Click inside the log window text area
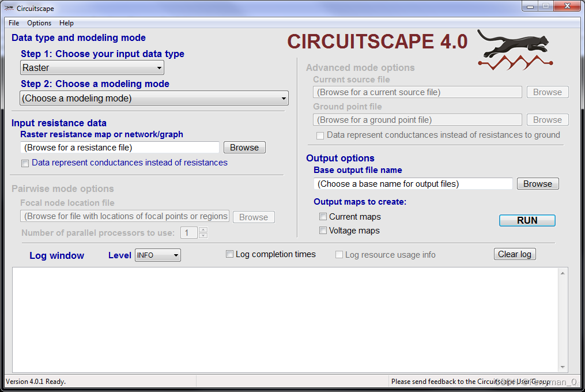The height and width of the screenshot is (392, 585). 285,320
